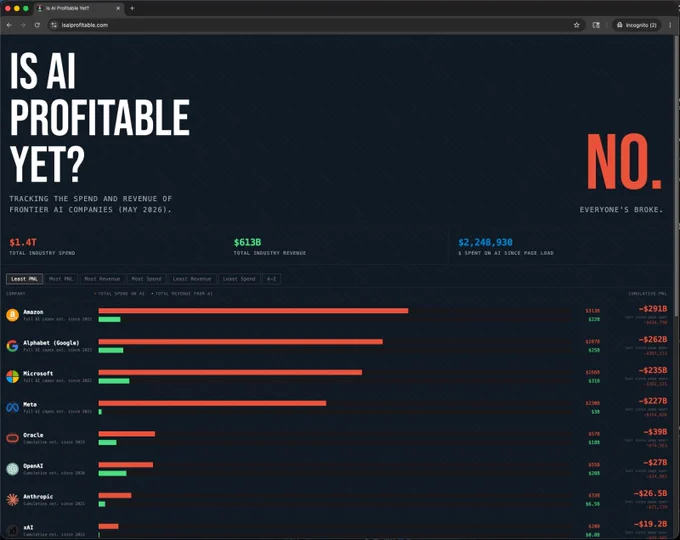The image size is (680, 540).
Task: Click the Anthropic company name
Action: [x=38, y=497]
